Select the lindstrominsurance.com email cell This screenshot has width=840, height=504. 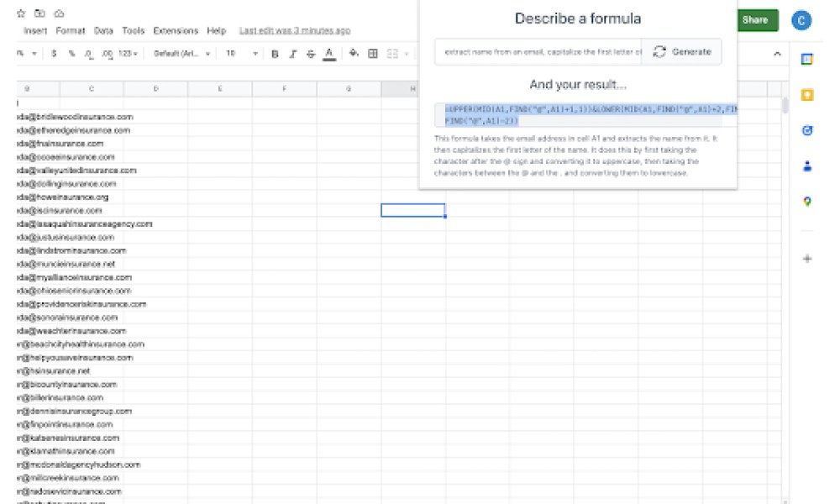click(71, 250)
